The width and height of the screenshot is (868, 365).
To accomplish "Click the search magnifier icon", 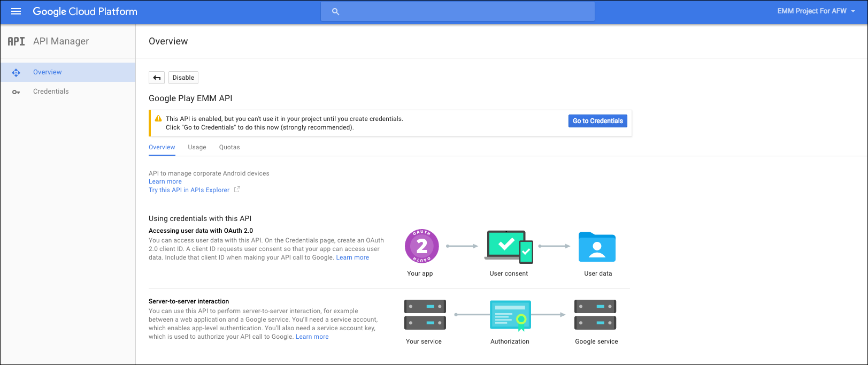I will click(x=336, y=11).
